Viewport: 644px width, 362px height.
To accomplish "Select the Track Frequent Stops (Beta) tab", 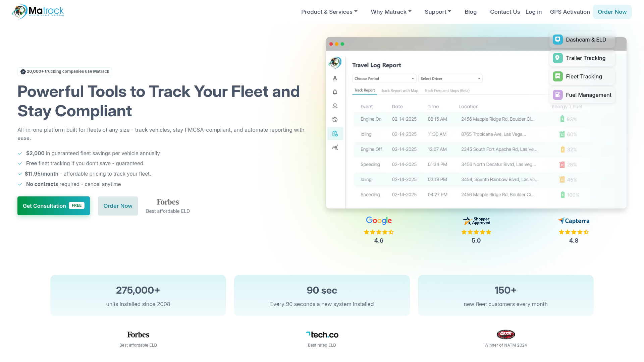I will [x=446, y=90].
